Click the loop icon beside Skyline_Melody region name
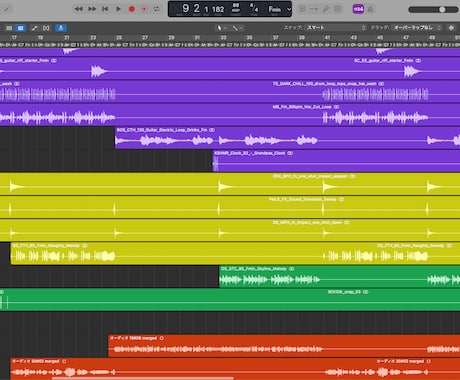Viewport: 460px width, 380px height. [x=292, y=269]
